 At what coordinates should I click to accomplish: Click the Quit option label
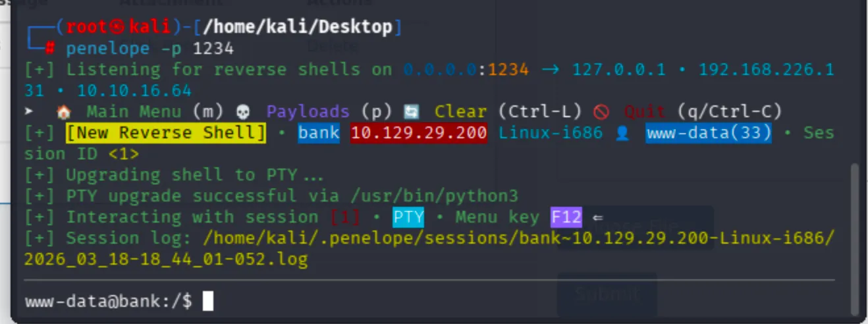[645, 112]
